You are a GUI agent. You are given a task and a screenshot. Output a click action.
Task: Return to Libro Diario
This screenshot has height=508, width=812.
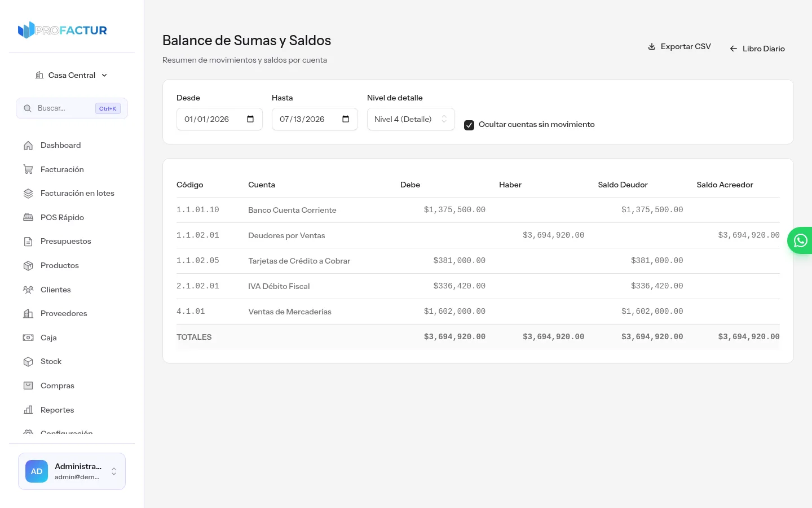coord(757,49)
